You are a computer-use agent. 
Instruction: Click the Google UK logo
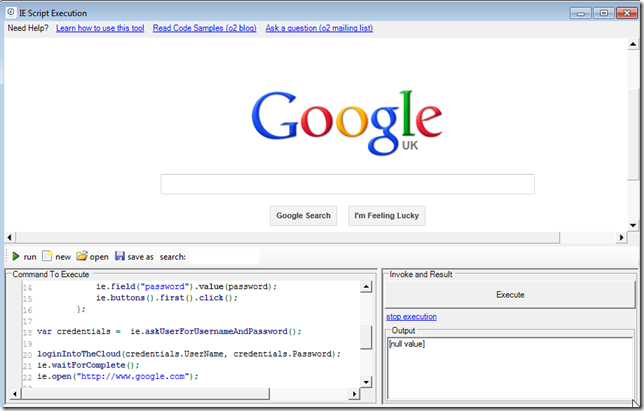(x=347, y=122)
